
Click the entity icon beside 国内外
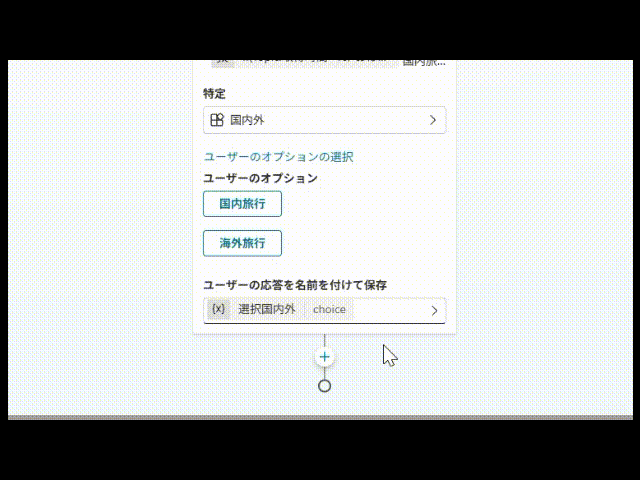[x=217, y=120]
